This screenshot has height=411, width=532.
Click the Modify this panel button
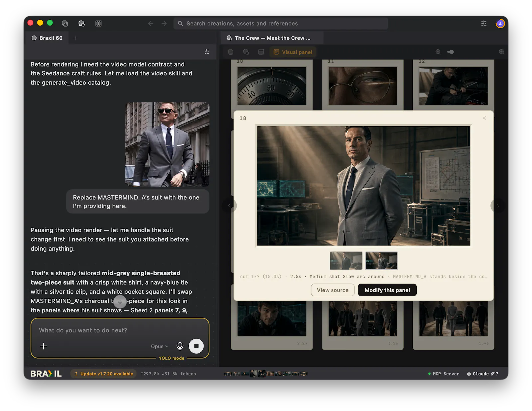tap(387, 290)
